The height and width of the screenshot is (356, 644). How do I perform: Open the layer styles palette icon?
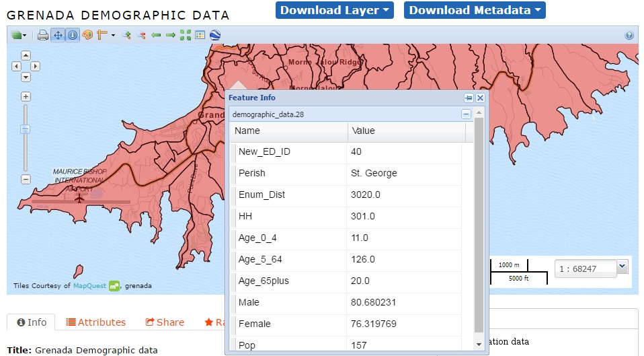pyautogui.click(x=87, y=35)
